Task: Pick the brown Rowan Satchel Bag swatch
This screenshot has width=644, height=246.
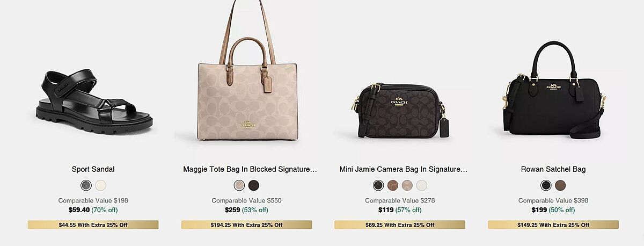Action: click(560, 185)
